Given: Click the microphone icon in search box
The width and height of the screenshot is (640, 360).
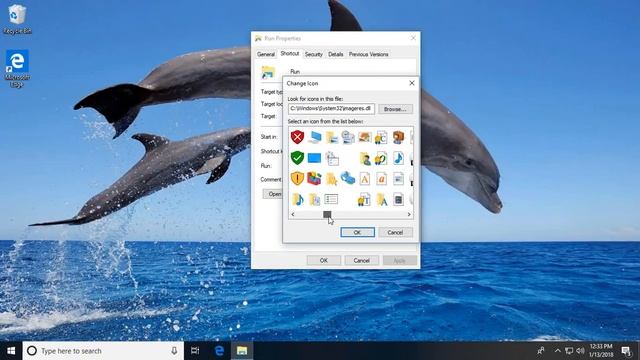Looking at the screenshot, I should tap(174, 351).
